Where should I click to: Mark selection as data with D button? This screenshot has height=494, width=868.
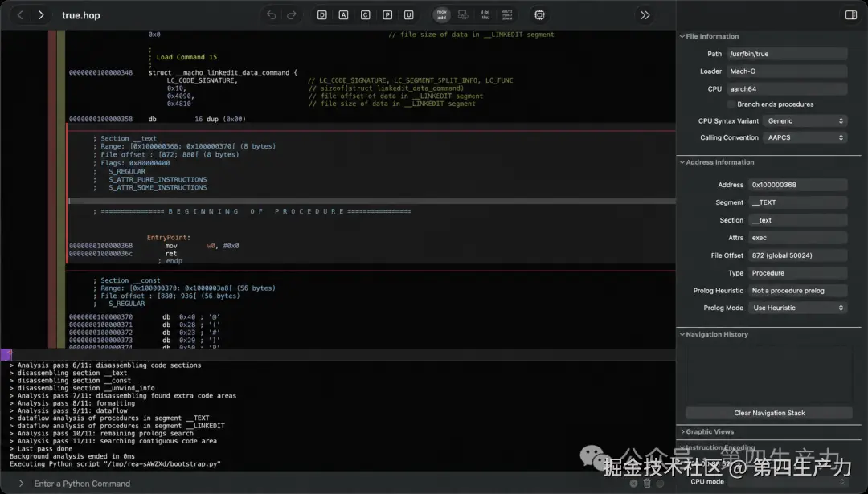322,15
